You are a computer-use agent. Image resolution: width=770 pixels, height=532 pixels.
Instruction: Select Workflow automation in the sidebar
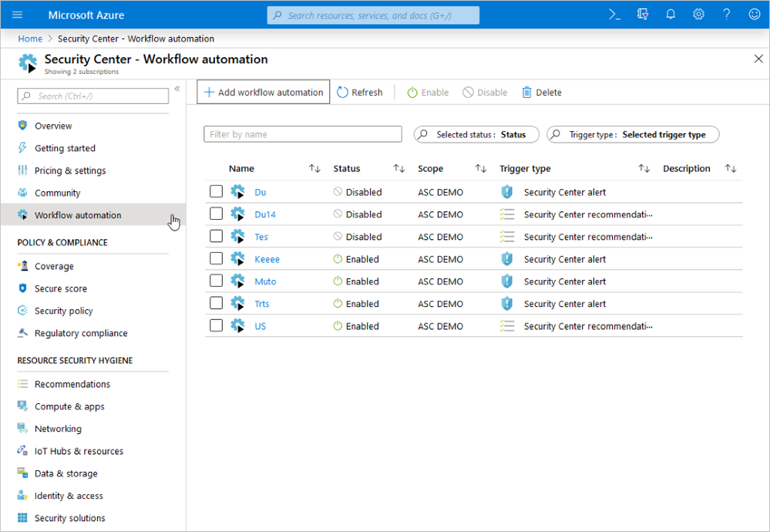pos(93,214)
